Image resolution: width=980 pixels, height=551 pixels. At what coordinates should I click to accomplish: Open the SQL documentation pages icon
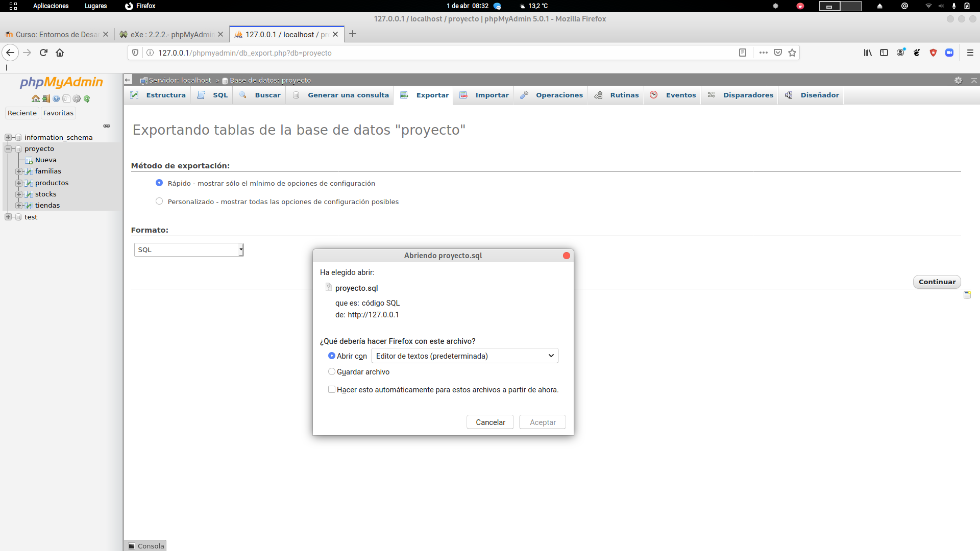pyautogui.click(x=66, y=99)
